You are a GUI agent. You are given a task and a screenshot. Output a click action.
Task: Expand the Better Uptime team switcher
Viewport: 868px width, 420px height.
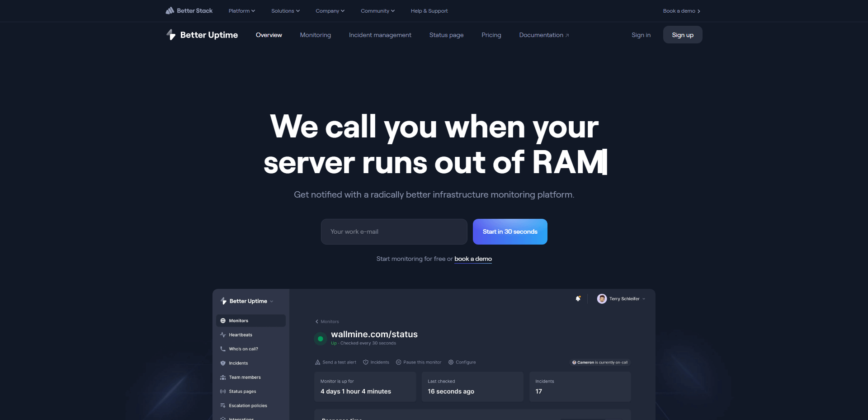247,301
